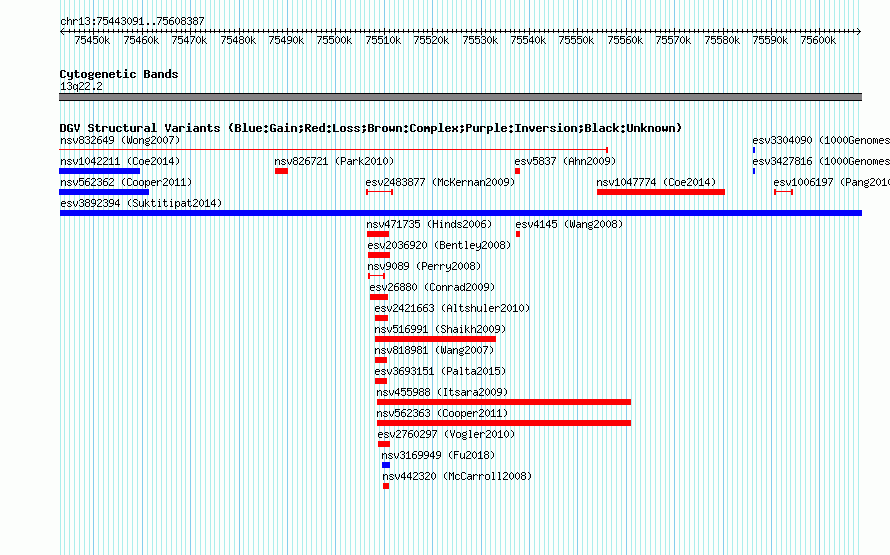Click the small blue nsv3169949 gain bar
The height and width of the screenshot is (555, 890).
386,465
